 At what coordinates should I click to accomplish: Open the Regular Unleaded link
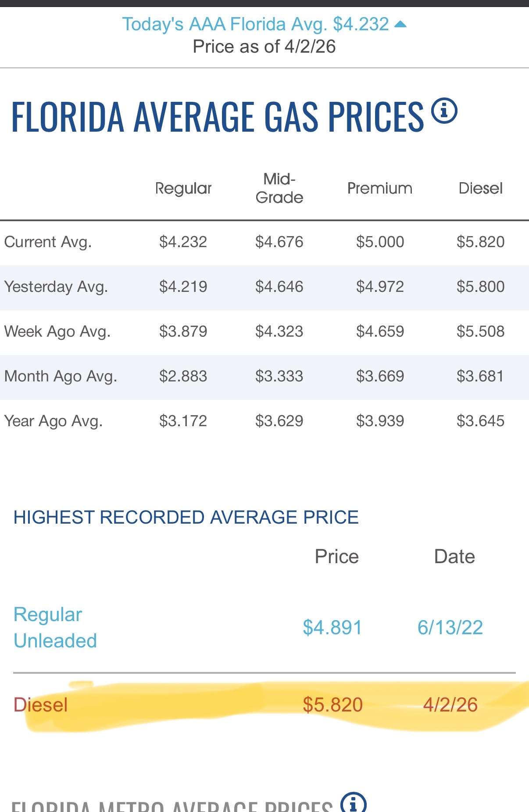click(x=55, y=627)
